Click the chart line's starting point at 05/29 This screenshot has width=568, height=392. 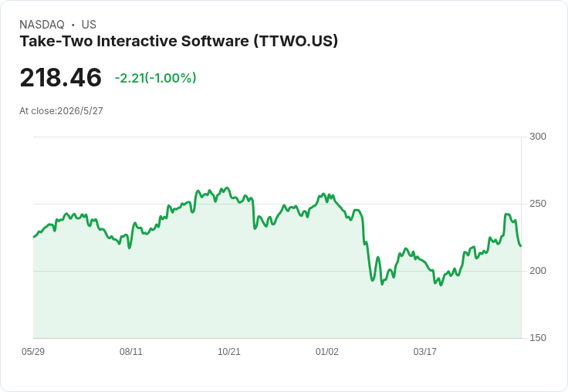coord(34,237)
